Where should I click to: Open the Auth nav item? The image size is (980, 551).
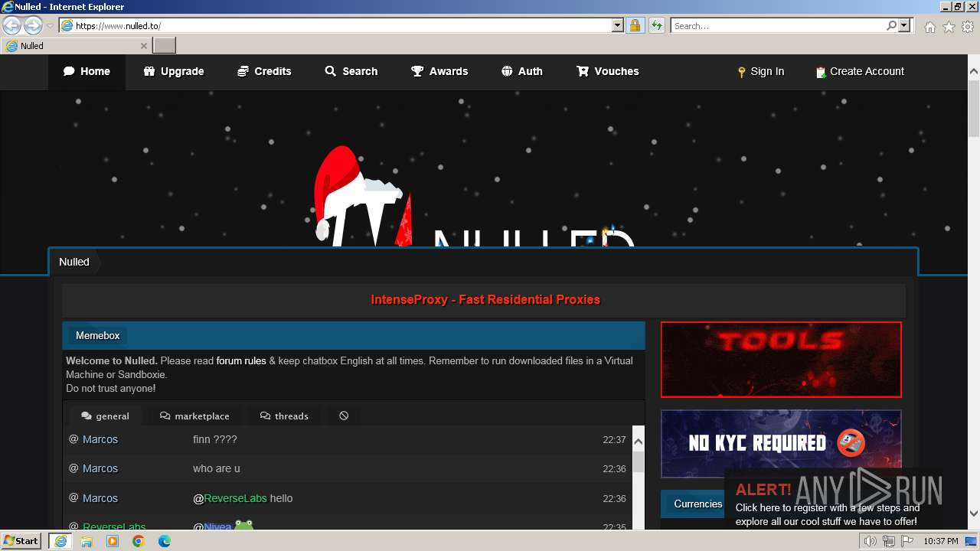(522, 71)
